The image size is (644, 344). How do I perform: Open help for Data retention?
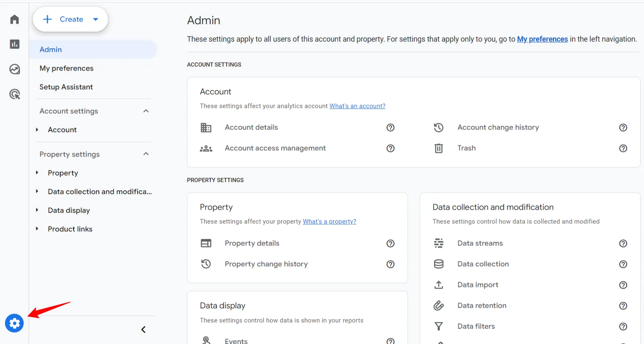623,306
